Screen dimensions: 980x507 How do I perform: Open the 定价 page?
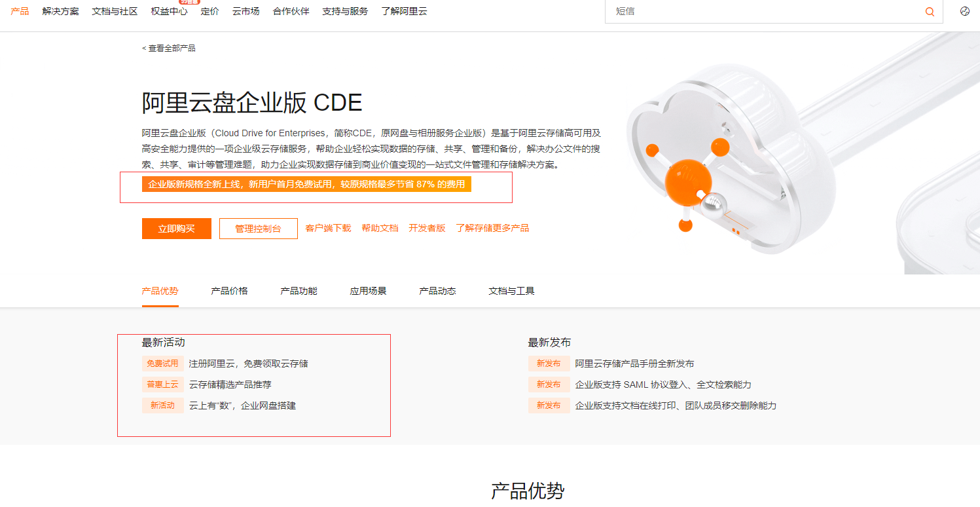pyautogui.click(x=209, y=11)
